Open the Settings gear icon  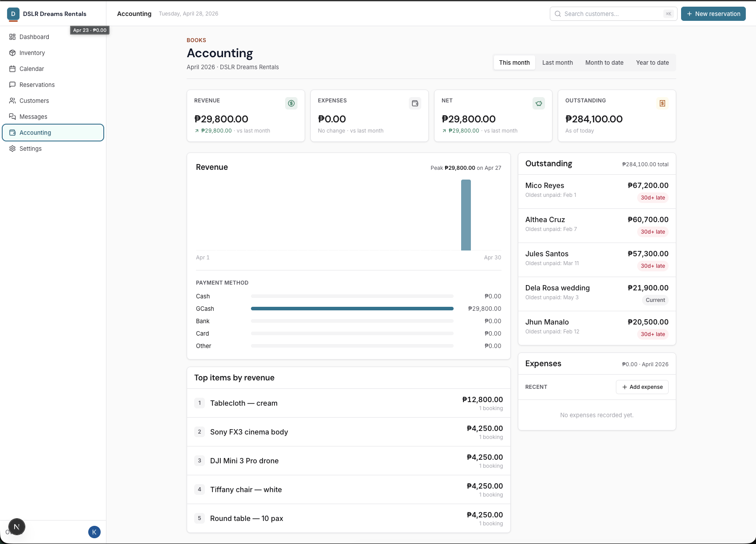(12, 149)
